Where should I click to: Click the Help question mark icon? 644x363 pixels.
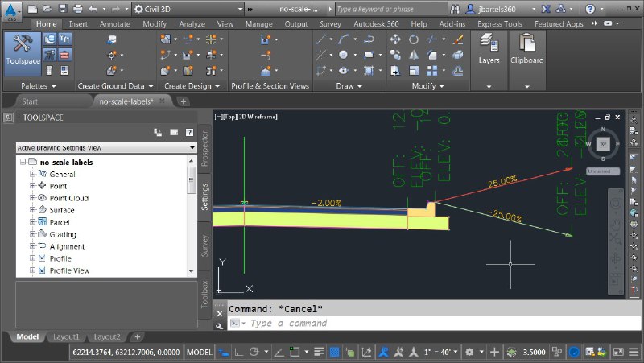coord(590,9)
